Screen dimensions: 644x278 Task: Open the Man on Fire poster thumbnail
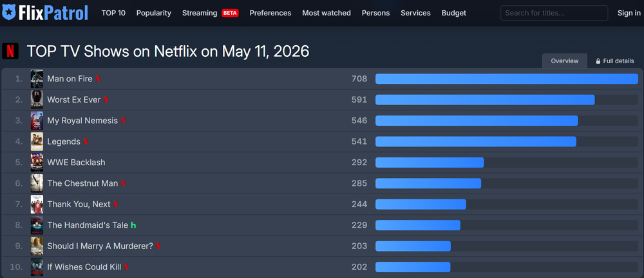coord(37,79)
